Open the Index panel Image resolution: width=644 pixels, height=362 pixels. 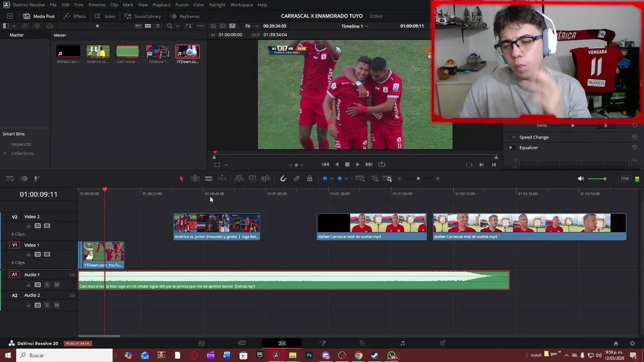tap(105, 16)
